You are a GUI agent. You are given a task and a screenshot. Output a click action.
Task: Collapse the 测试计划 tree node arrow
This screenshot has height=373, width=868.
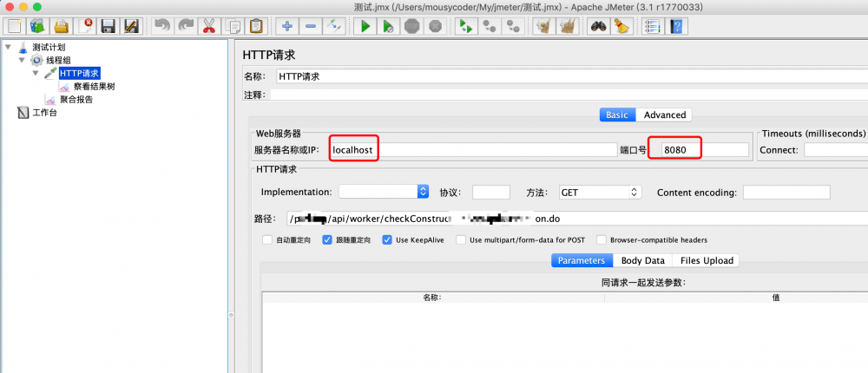[x=9, y=47]
